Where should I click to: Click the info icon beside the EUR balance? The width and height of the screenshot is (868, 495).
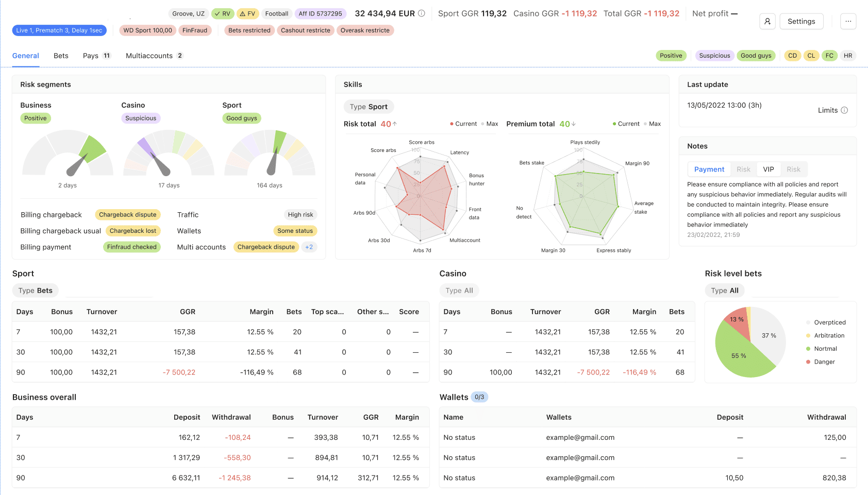pyautogui.click(x=422, y=13)
